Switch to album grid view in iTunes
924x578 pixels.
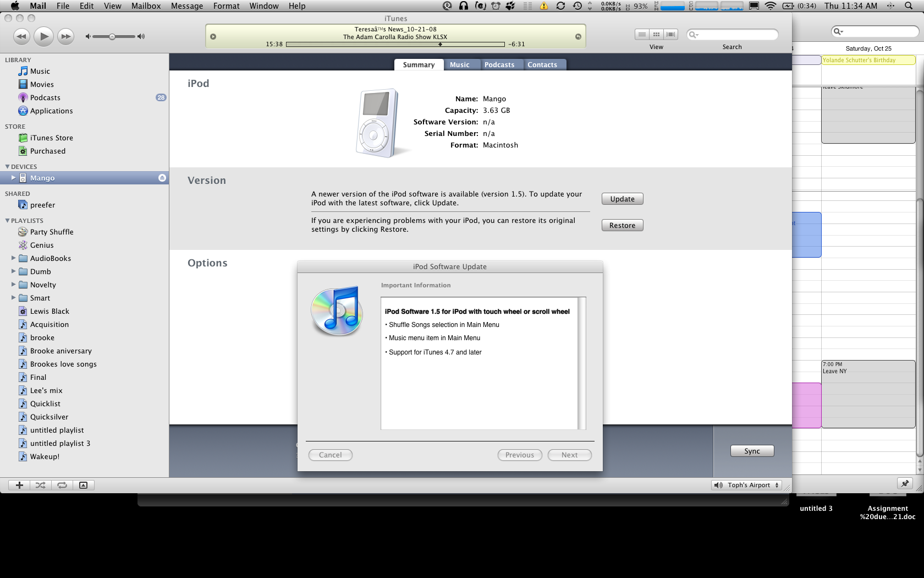pyautogui.click(x=656, y=34)
